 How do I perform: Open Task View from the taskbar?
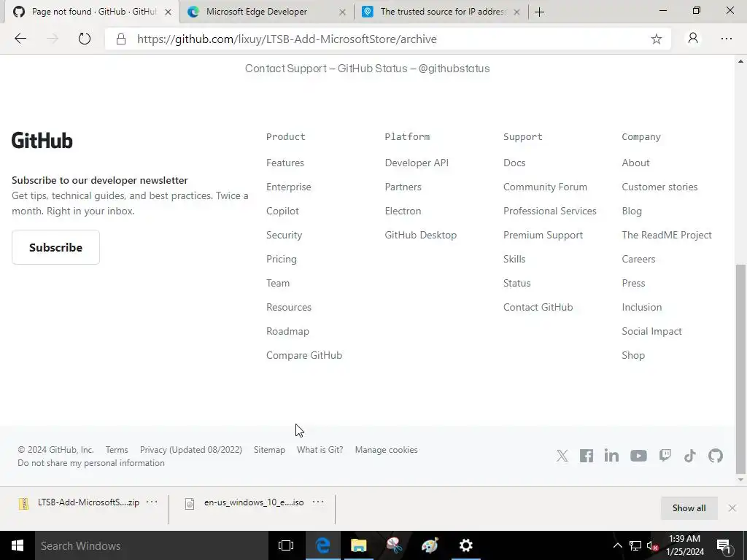(x=286, y=545)
